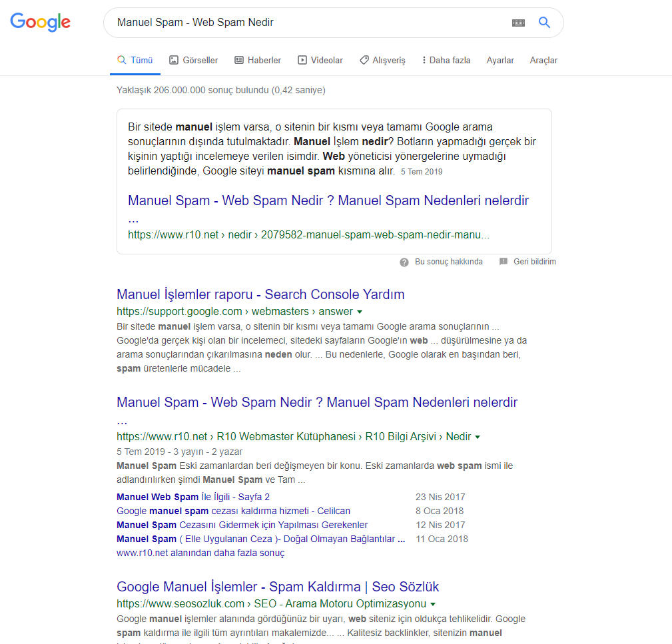Click the text 5 Tem 2019 - 3 yayın - 2 yazar
The height and width of the screenshot is (644, 672).
pyautogui.click(x=180, y=452)
